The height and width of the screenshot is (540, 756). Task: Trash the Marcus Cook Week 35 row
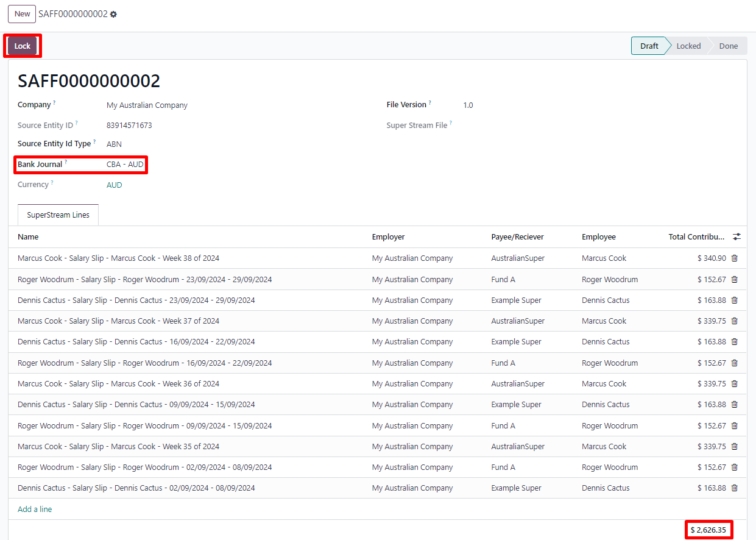[x=734, y=447]
